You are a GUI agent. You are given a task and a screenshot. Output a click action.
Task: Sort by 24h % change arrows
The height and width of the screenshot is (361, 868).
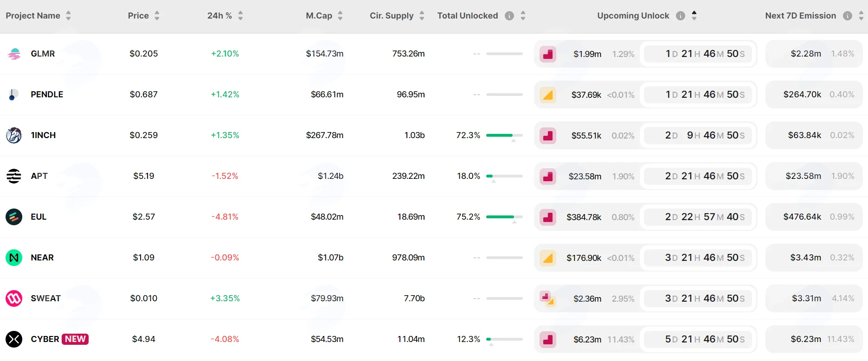(240, 16)
